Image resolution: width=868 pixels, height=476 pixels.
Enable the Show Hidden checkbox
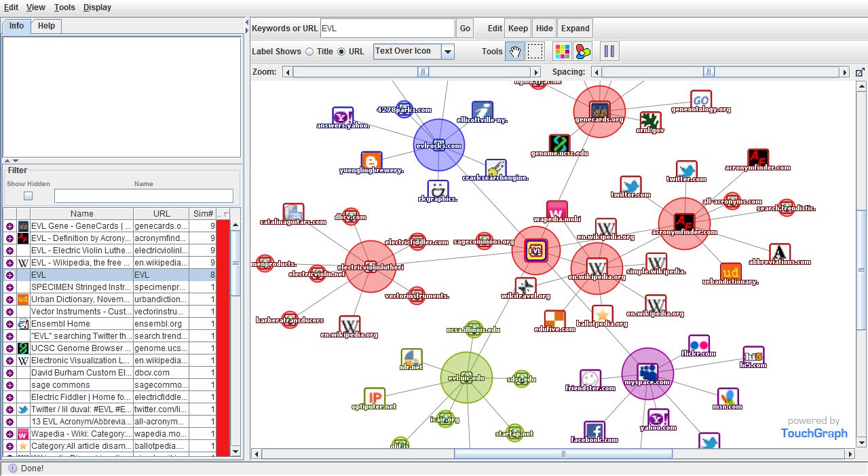point(29,196)
